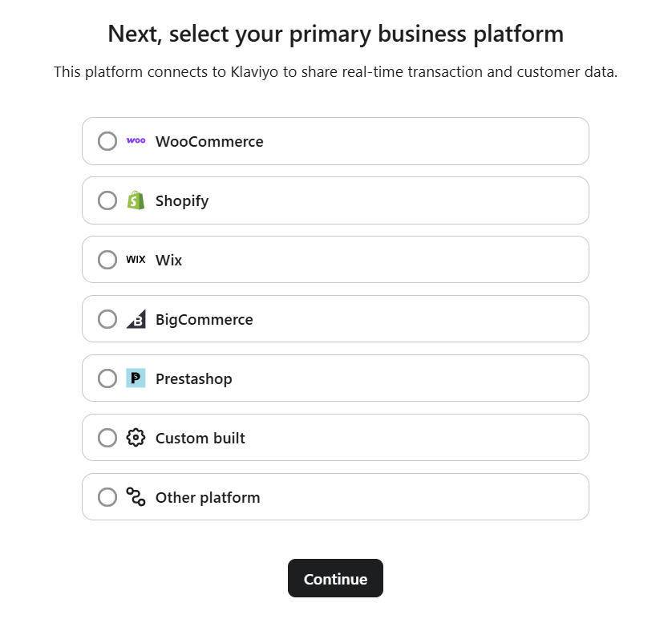
Task: Click the BigCommerce flag logo
Action: [136, 319]
